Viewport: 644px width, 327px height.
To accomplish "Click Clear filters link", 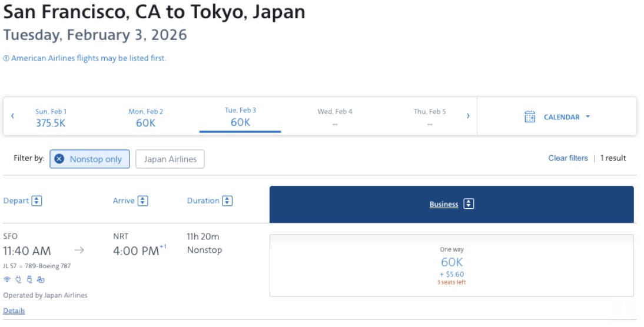I will pos(568,158).
